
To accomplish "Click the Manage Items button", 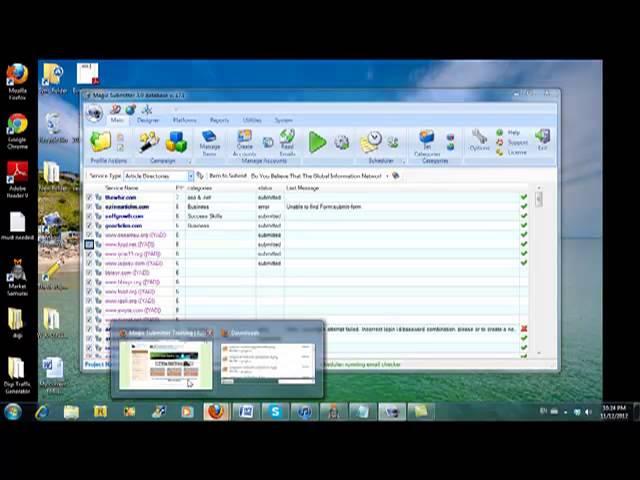I will coord(209,143).
